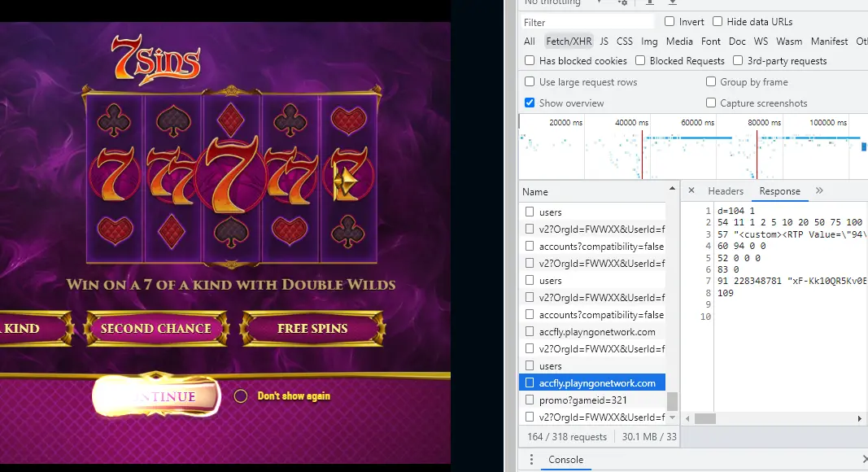Toggle the Invert filter checkbox
868x472 pixels.
pos(670,22)
